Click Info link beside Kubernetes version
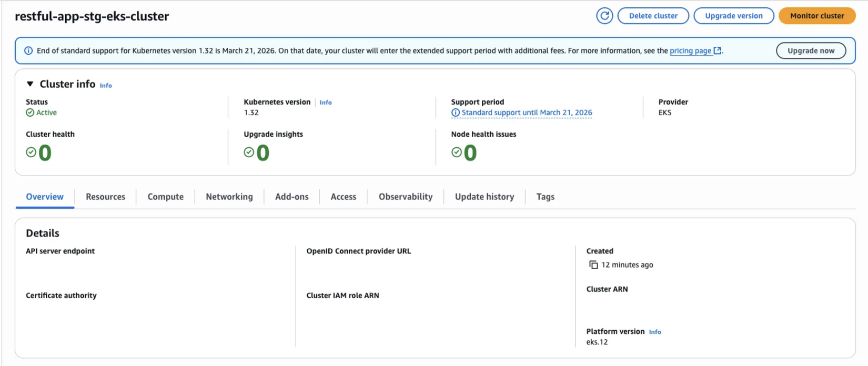This screenshot has height=366, width=868. tap(326, 103)
